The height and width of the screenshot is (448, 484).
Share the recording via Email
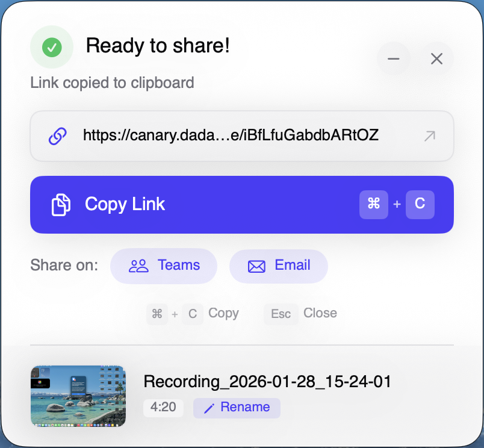(279, 266)
